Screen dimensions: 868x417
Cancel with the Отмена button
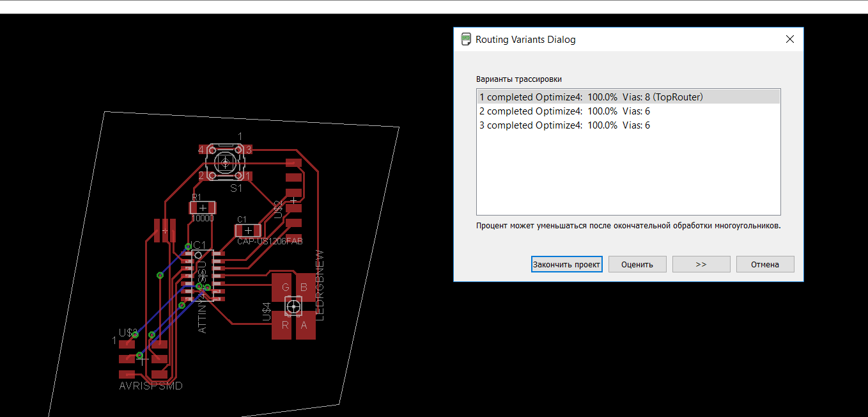[765, 264]
